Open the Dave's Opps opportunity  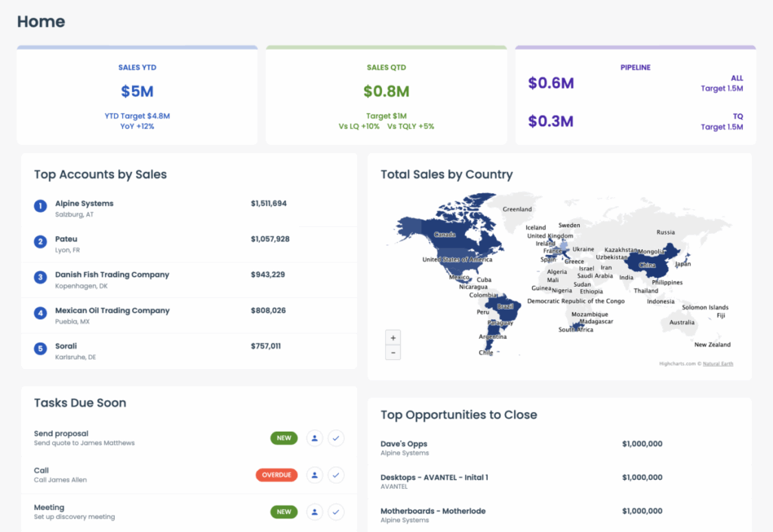click(404, 444)
